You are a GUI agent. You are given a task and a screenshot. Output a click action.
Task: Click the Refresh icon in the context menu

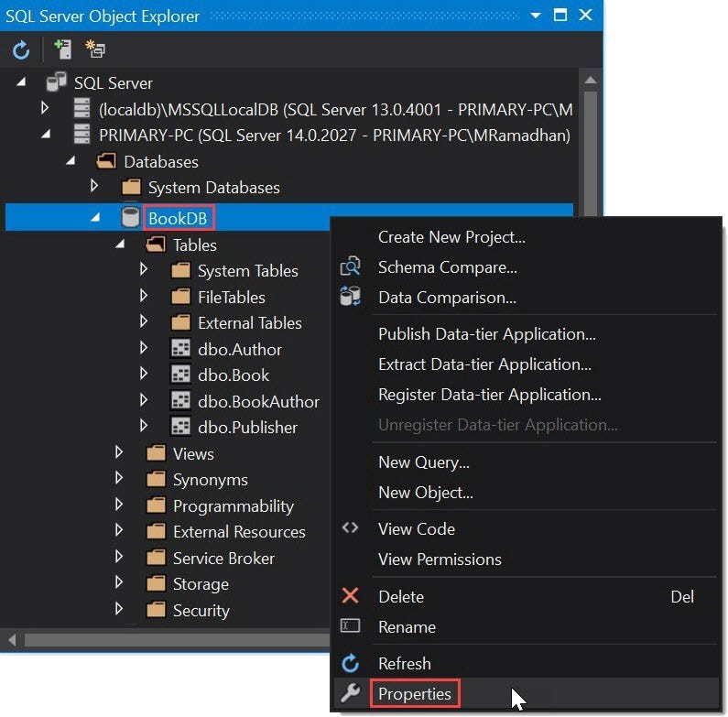350,663
